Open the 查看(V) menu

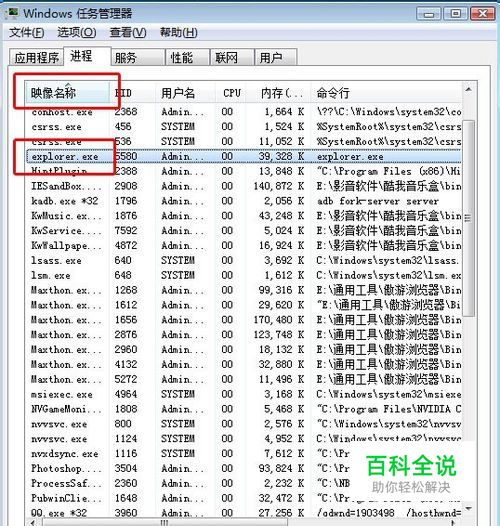click(128, 33)
